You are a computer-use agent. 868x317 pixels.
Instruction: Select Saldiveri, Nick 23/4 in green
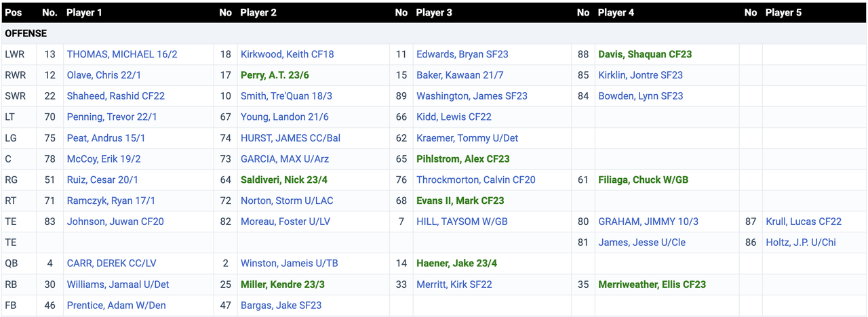284,180
